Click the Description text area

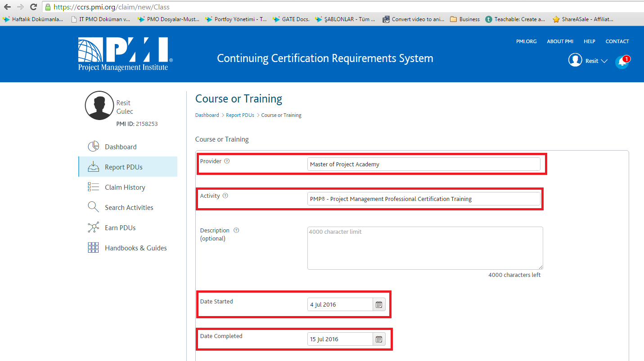click(x=425, y=248)
